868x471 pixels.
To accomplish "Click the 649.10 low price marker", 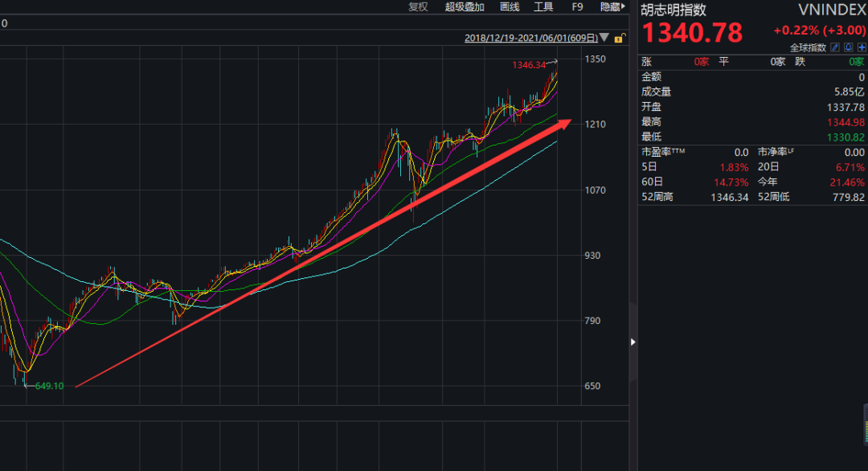I will tap(49, 386).
